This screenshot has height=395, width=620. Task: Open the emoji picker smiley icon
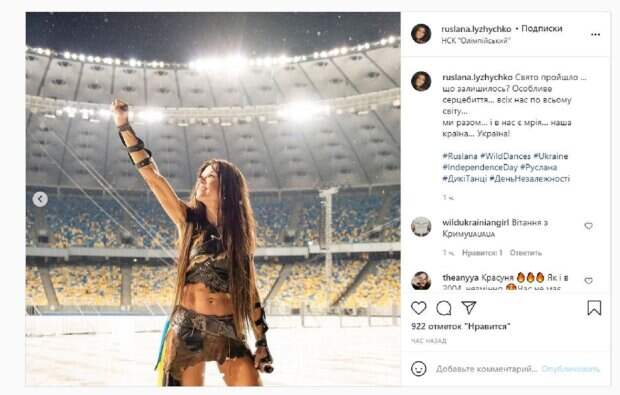pos(419,369)
